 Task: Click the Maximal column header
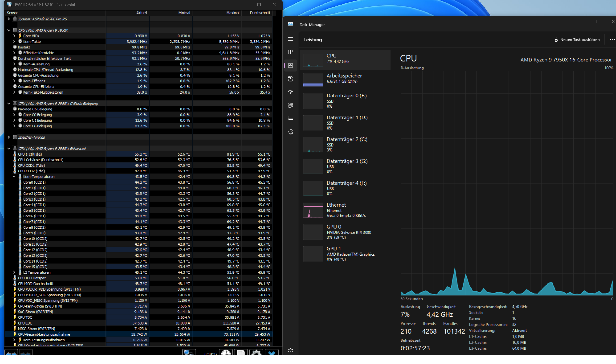(232, 13)
